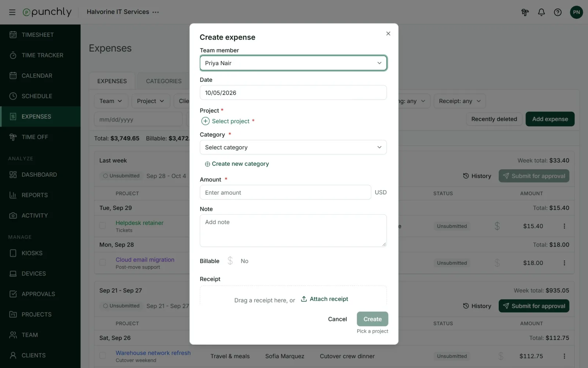Image resolution: width=588 pixels, height=368 pixels.
Task: Click the Devices laptop icon in sidebar
Action: coord(13,273)
